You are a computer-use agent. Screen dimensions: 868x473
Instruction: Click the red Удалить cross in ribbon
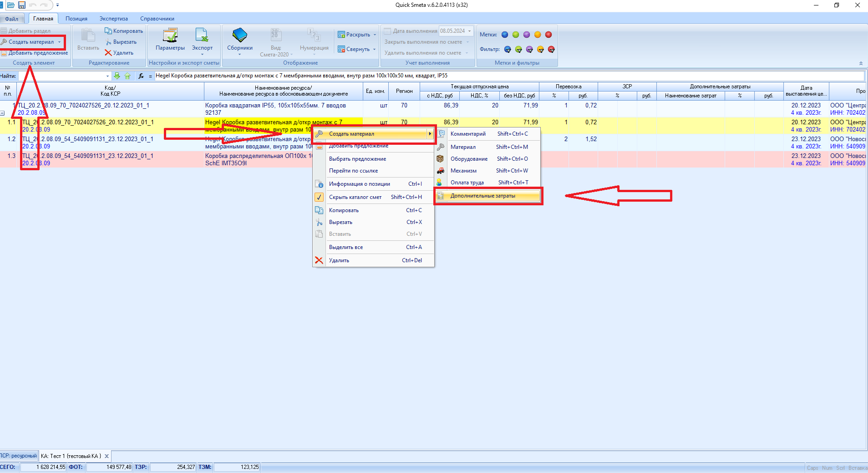tap(119, 53)
